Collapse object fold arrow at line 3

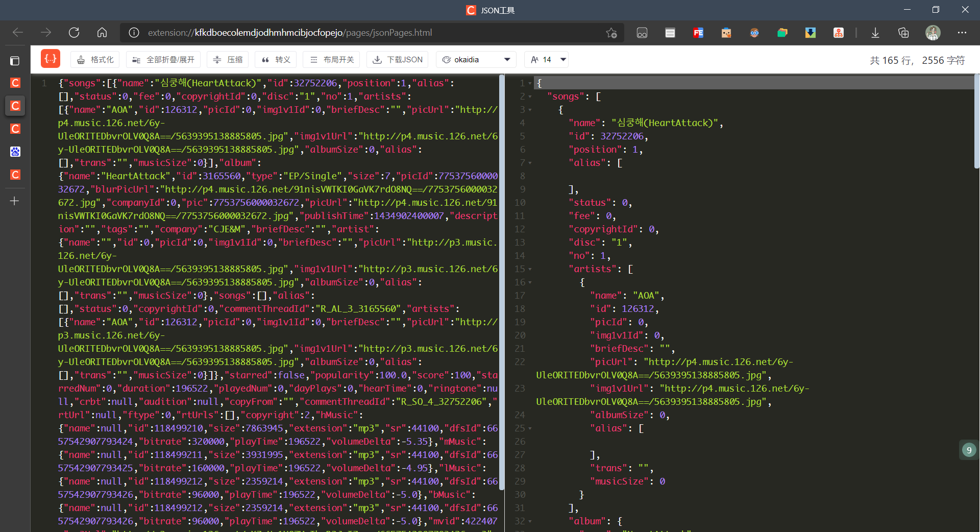point(530,110)
